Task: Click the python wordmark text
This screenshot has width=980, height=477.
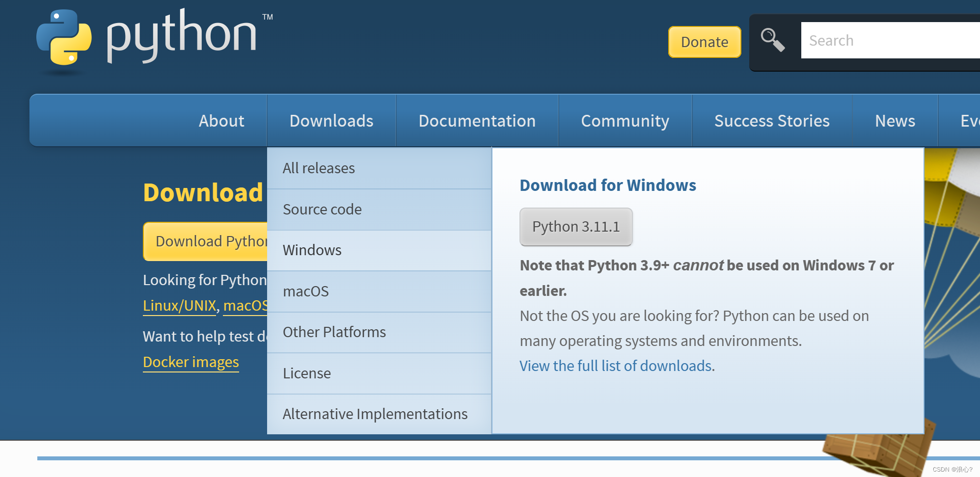Action: point(182,35)
